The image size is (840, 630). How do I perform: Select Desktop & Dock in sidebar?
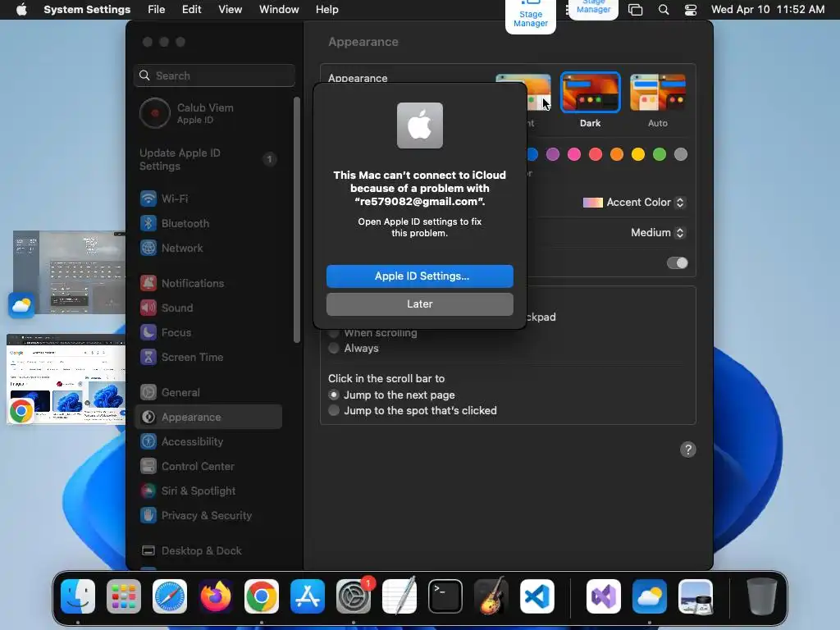(x=209, y=551)
